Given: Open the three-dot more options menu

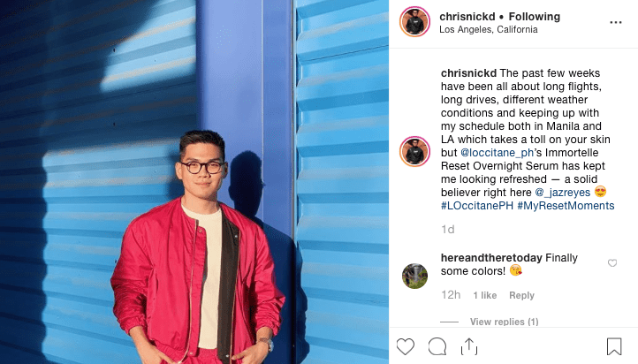Looking at the screenshot, I should point(616,22).
